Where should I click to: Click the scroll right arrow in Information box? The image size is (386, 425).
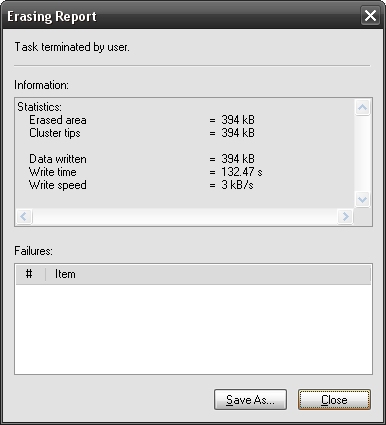[345, 217]
